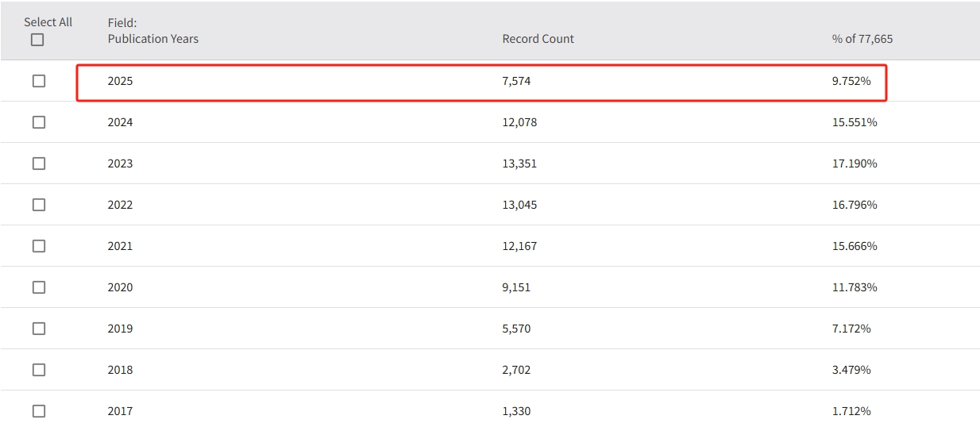
Task: Click the 2022 year label
Action: pos(120,205)
